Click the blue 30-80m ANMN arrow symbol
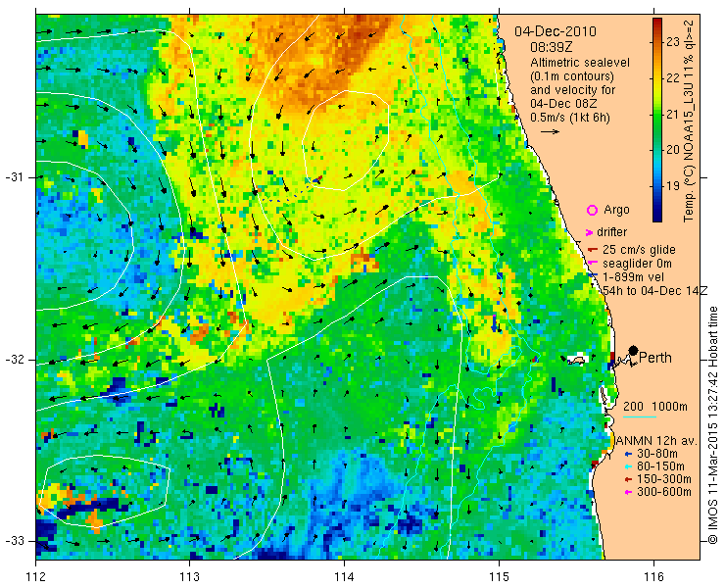The width and height of the screenshot is (725, 588). 628,455
